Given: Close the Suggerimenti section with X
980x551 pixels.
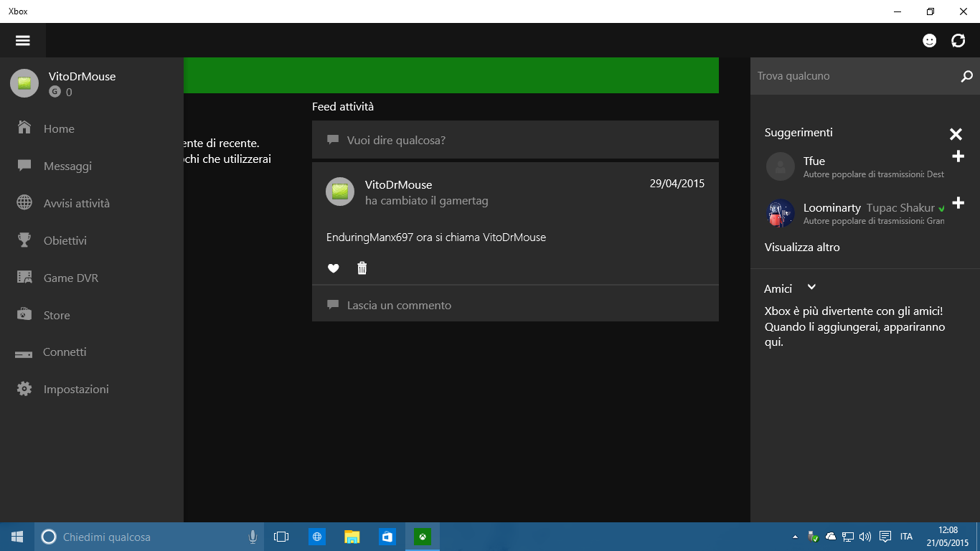Looking at the screenshot, I should coord(956,134).
